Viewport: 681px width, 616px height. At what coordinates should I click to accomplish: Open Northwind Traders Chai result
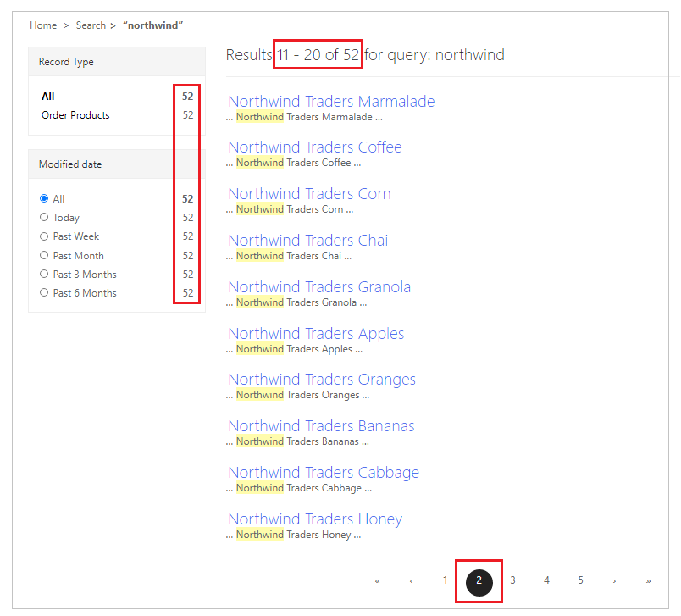point(308,241)
